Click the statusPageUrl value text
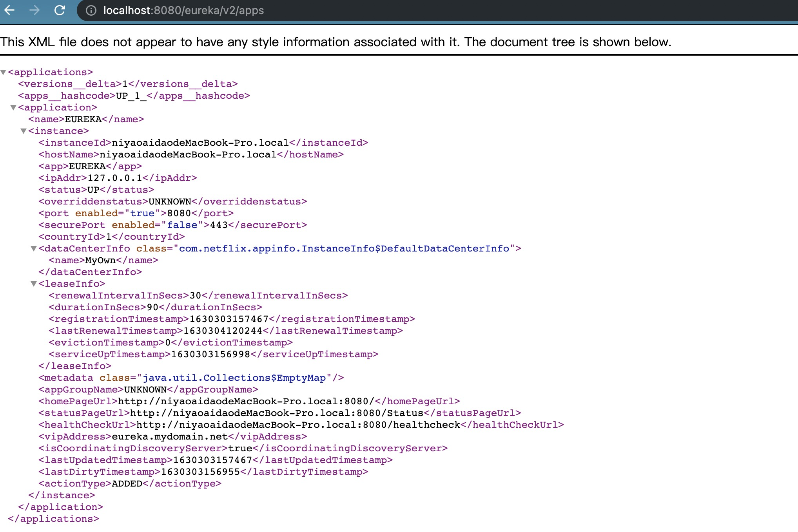798x532 pixels. (276, 413)
